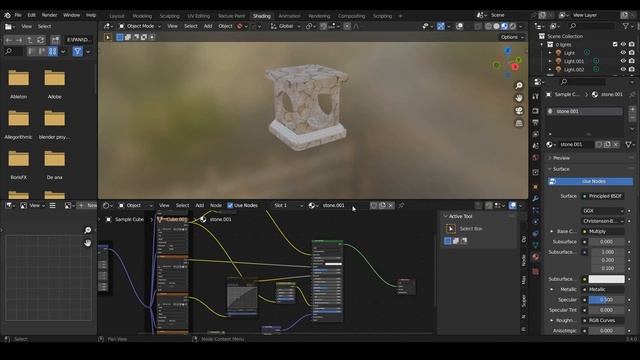Expand the Preview panel
Viewport: 640px width, 360px height.
pyautogui.click(x=561, y=158)
